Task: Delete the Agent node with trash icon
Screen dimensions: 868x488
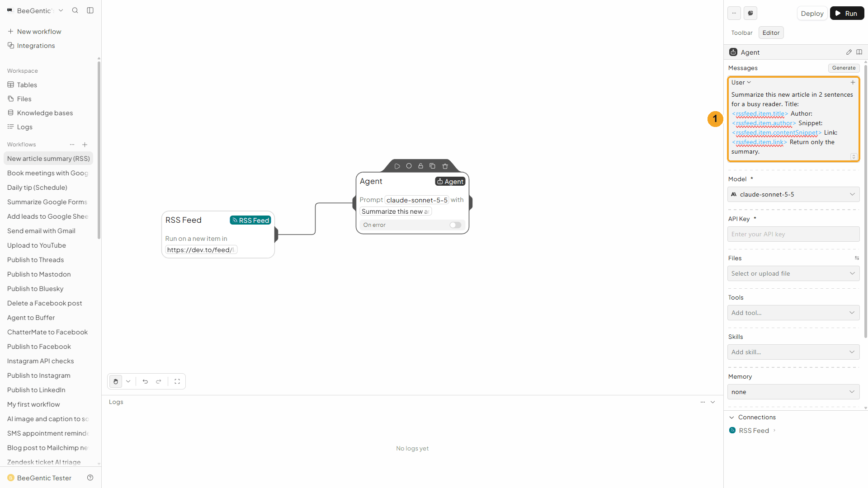Action: [445, 166]
